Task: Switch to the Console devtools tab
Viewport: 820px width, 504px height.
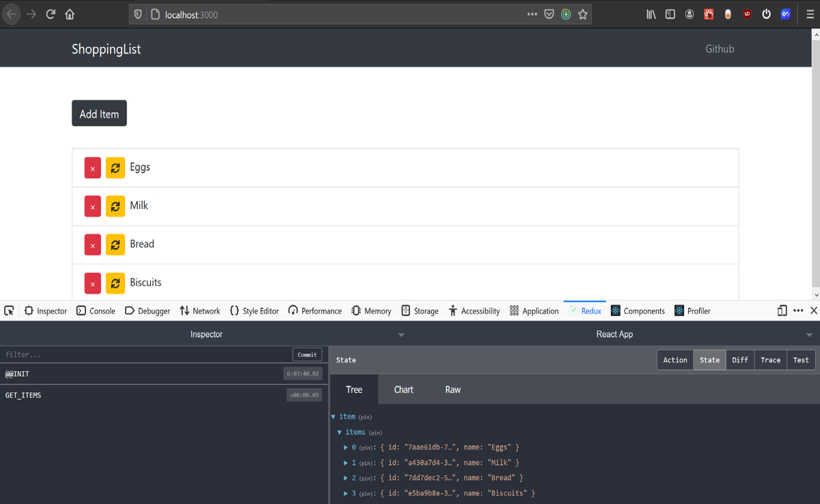Action: pyautogui.click(x=96, y=311)
